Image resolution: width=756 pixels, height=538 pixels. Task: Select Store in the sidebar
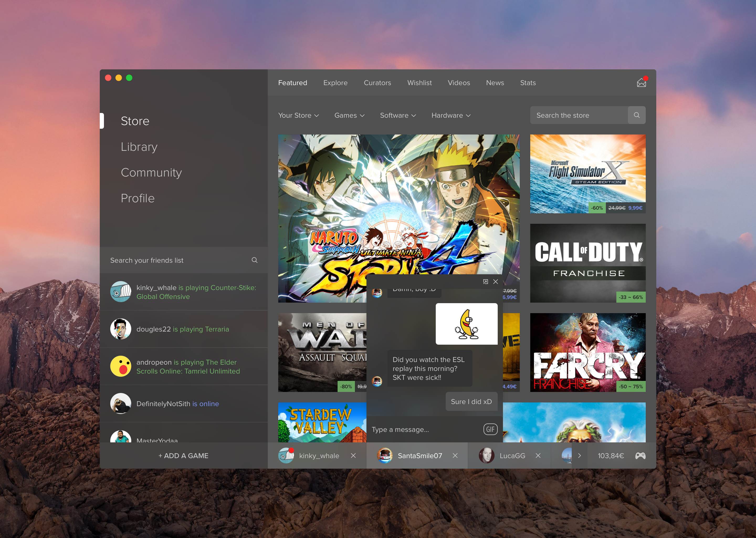point(135,121)
